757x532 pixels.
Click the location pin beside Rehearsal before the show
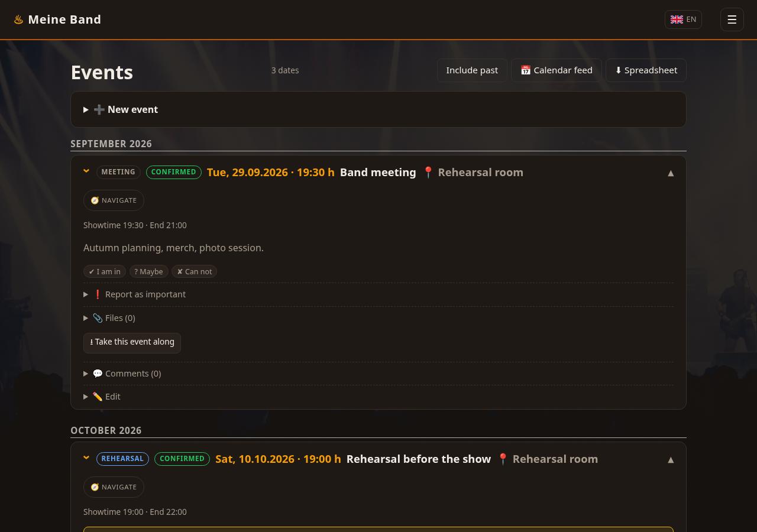tap(503, 459)
